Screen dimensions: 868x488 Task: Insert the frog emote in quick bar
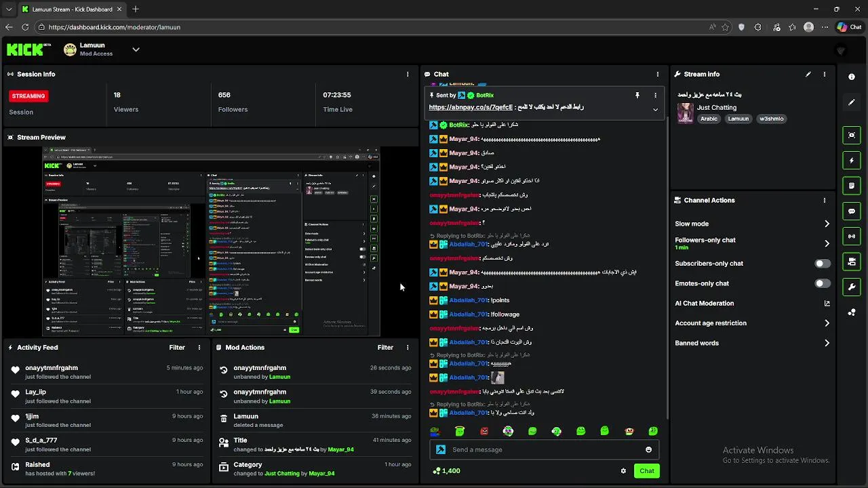[x=435, y=431]
